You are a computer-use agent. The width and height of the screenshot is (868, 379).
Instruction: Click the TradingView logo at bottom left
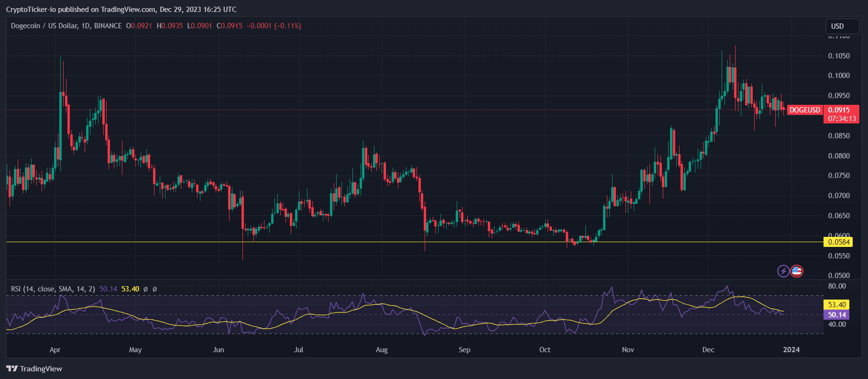coord(34,368)
